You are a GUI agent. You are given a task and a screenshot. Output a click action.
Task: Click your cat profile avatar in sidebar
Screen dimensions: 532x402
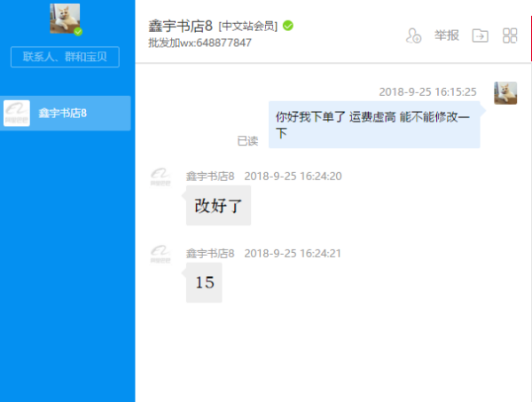click(x=65, y=19)
